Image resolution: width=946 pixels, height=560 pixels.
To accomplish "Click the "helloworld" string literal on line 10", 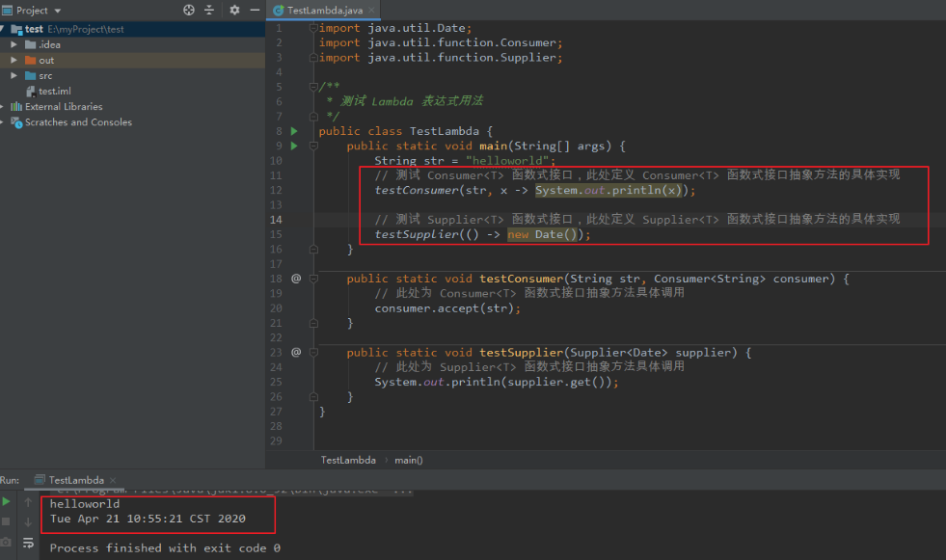I will tap(507, 161).
